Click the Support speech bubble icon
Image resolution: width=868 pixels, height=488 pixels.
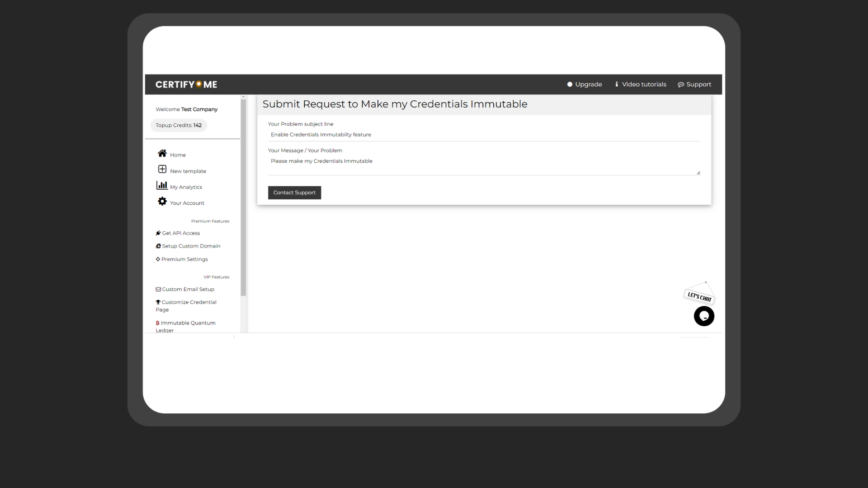pyautogui.click(x=681, y=85)
